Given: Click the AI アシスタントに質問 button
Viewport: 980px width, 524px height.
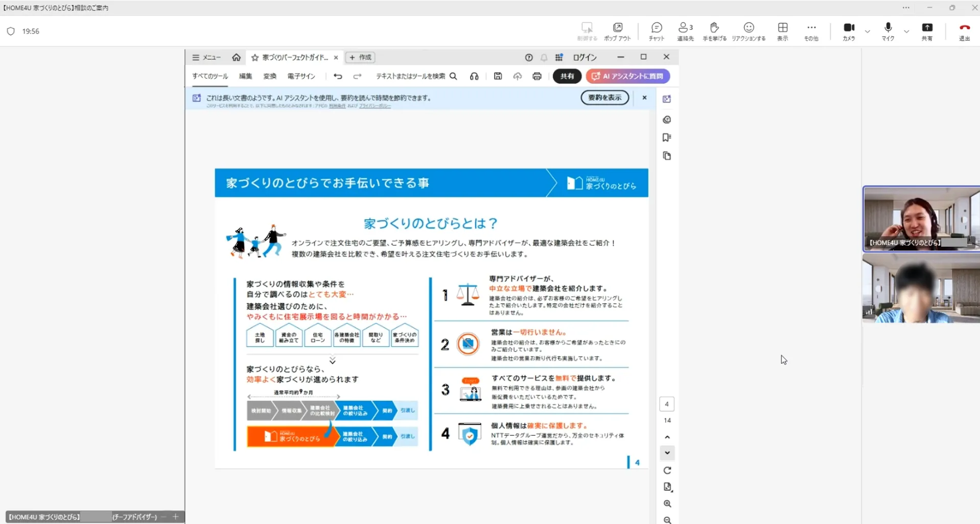Looking at the screenshot, I should 628,76.
